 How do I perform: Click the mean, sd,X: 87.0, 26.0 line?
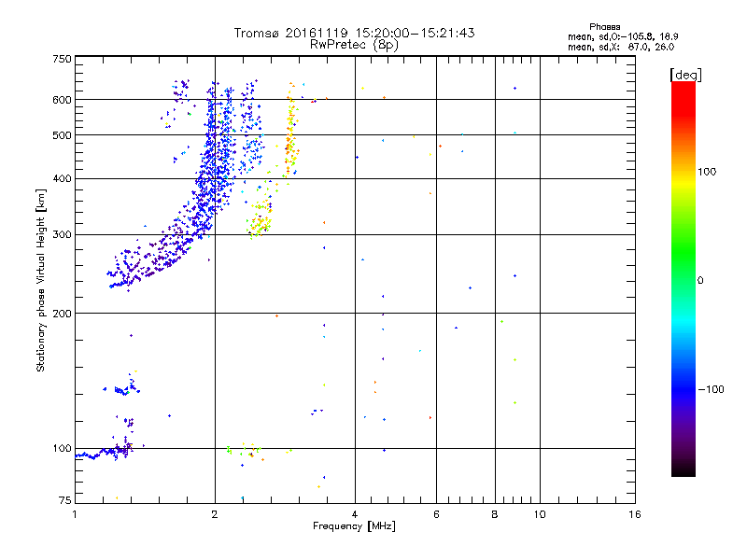tap(621, 48)
